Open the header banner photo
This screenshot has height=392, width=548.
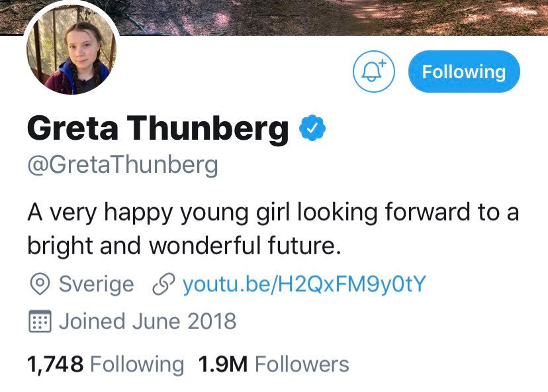tap(331, 16)
